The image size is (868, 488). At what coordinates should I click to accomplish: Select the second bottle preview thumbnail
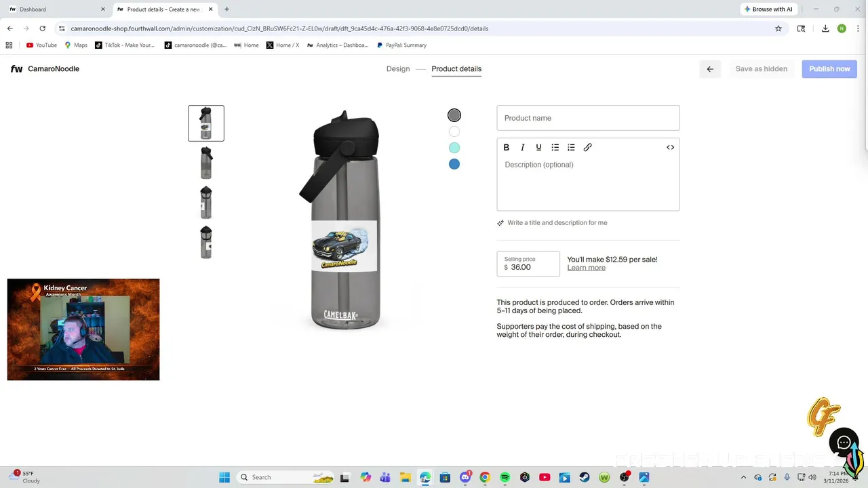point(206,163)
